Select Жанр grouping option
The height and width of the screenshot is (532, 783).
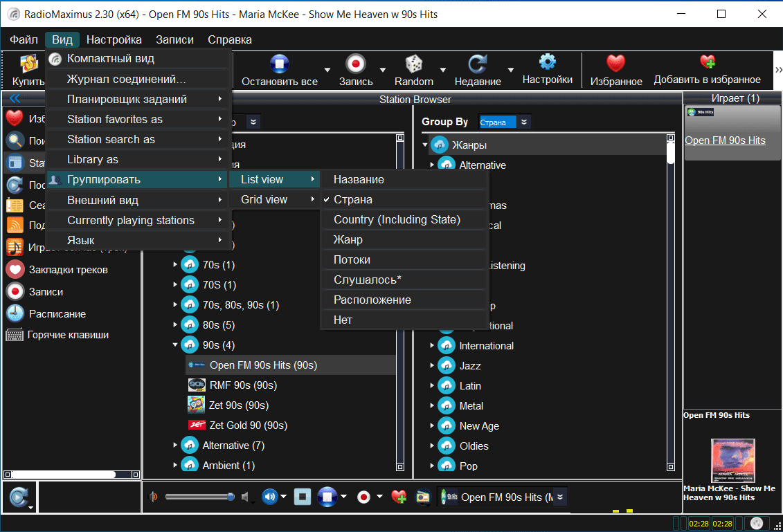click(x=404, y=239)
